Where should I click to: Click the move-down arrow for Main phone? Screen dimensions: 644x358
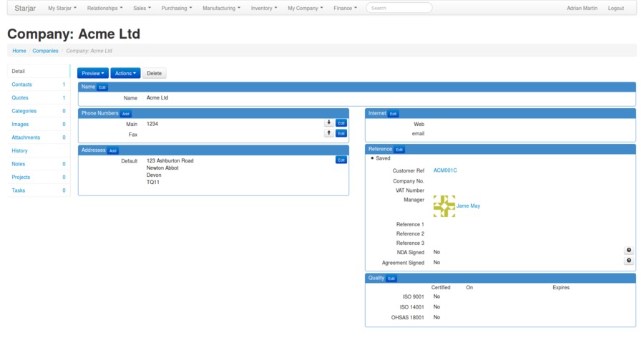pyautogui.click(x=328, y=123)
